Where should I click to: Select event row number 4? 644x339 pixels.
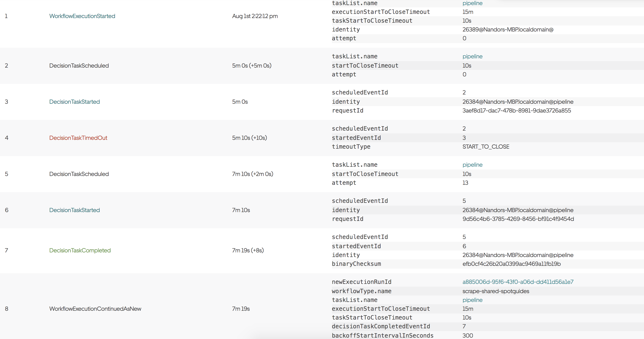(6, 138)
